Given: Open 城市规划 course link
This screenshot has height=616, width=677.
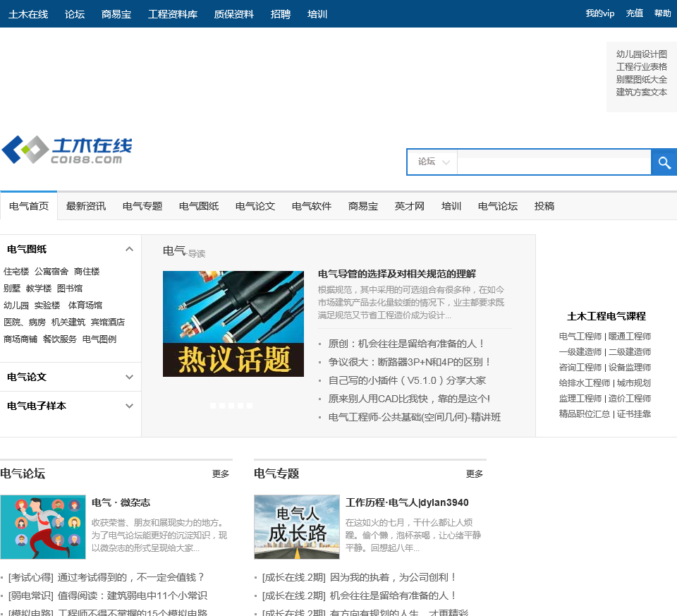Looking at the screenshot, I should [633, 382].
